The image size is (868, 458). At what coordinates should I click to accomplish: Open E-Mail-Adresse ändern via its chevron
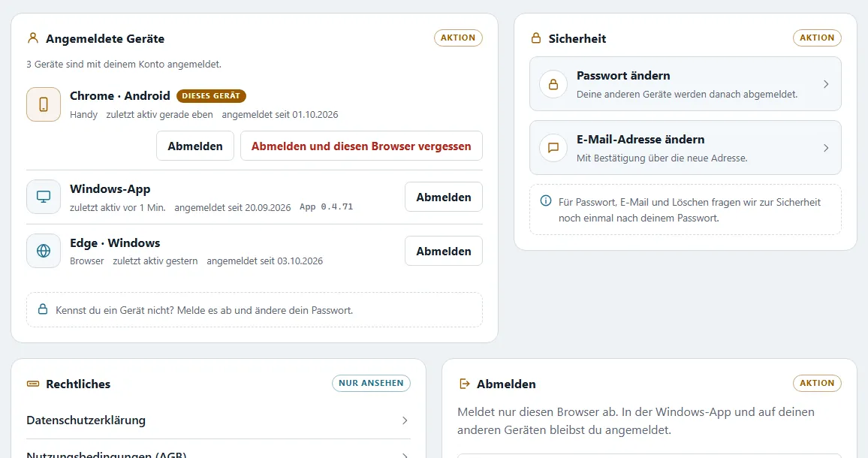826,148
